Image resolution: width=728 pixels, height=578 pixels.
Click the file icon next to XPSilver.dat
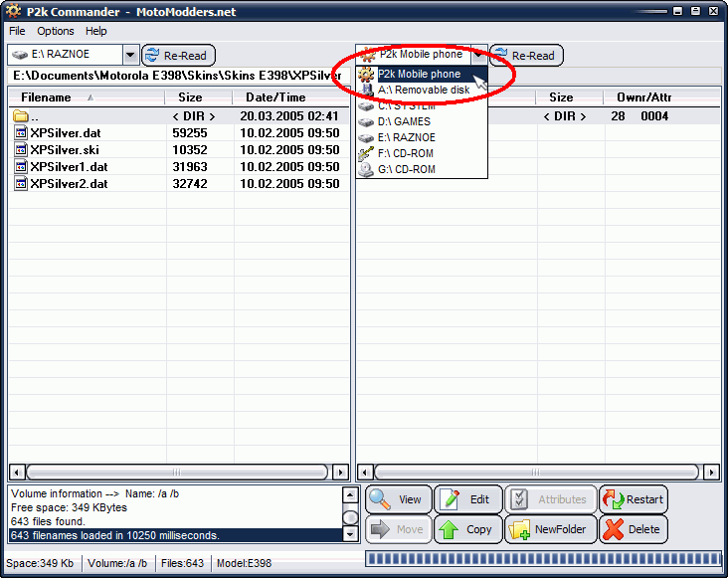(x=21, y=133)
